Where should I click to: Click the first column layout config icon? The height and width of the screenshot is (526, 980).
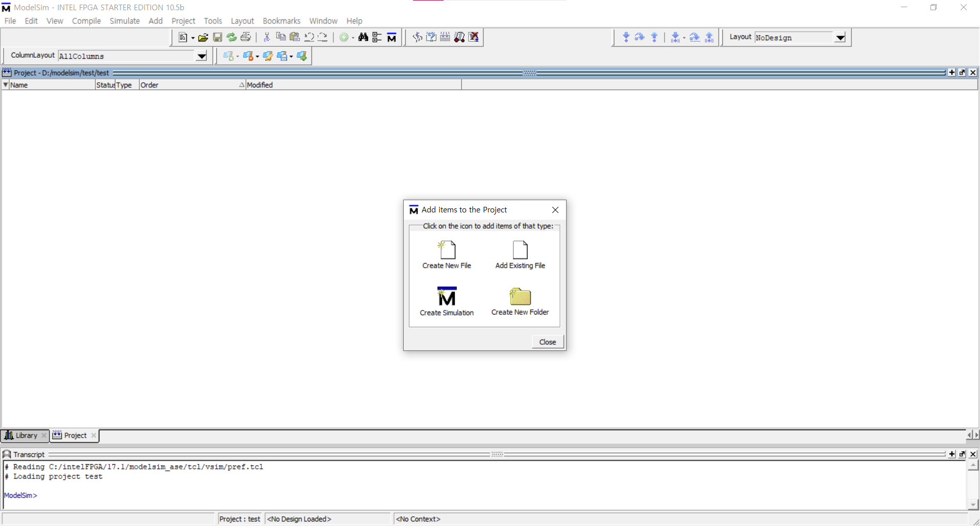(x=228, y=56)
